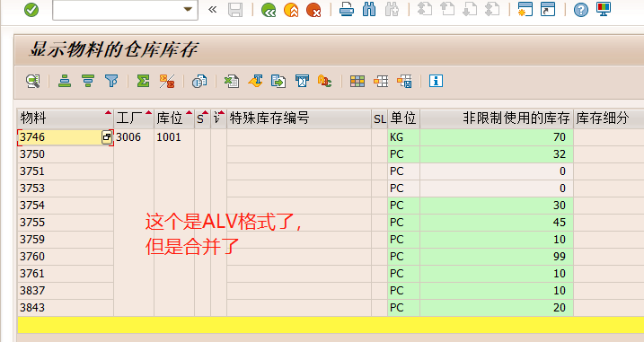Go to next page icon
The width and height of the screenshot is (644, 342).
click(x=470, y=9)
